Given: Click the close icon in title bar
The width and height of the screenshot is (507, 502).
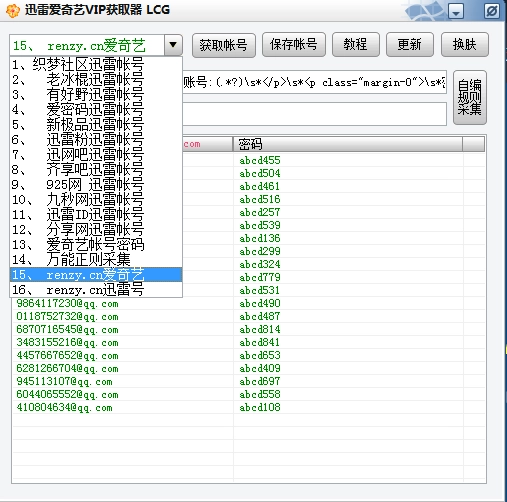Looking at the screenshot, I should 492,11.
